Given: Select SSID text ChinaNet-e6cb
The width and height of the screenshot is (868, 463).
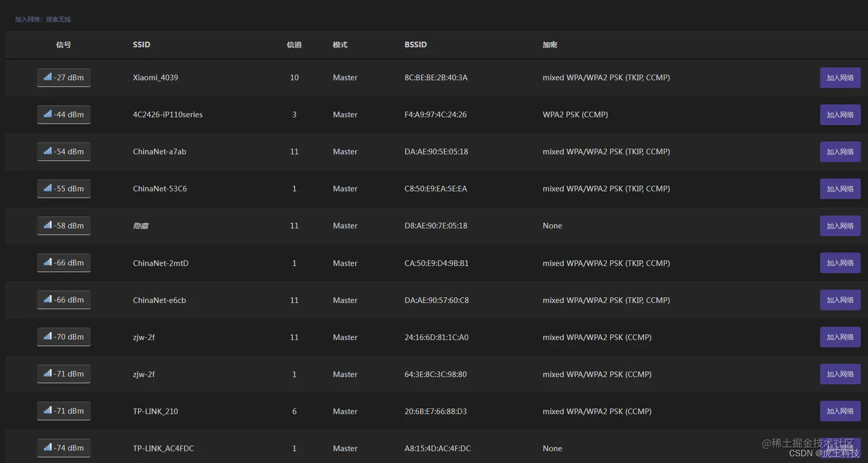Looking at the screenshot, I should click(160, 300).
